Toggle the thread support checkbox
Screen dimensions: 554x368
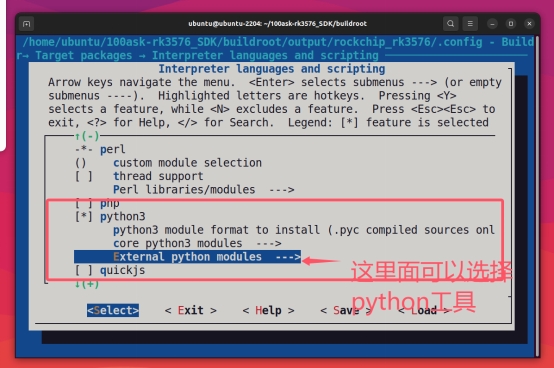coord(84,176)
